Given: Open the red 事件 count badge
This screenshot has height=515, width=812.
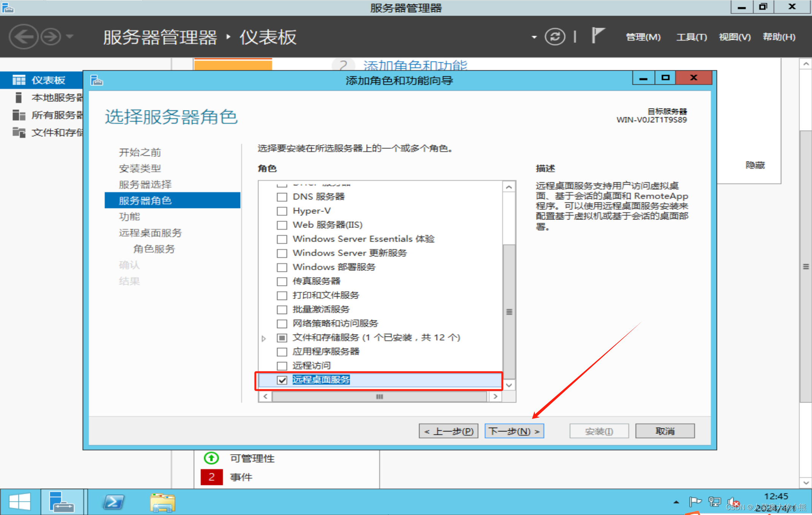Looking at the screenshot, I should click(211, 477).
